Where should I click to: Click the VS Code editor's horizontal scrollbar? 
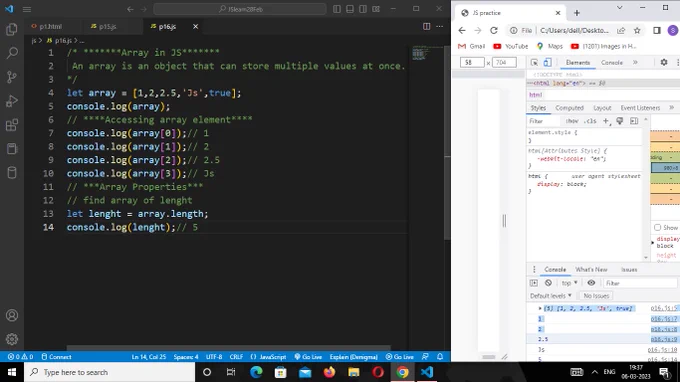point(229,348)
